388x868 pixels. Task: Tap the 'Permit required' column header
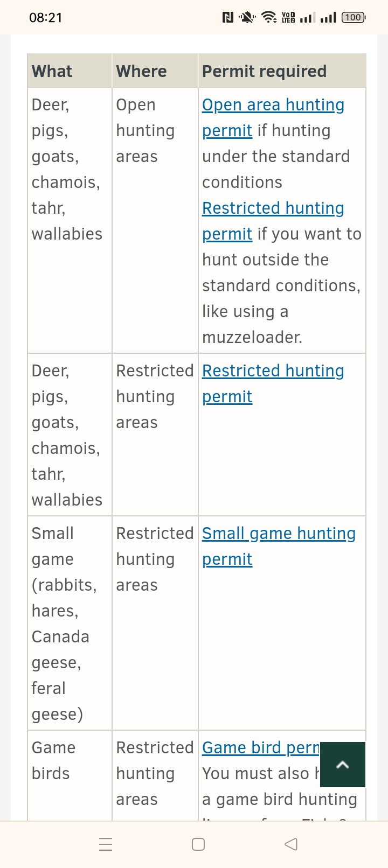pos(264,71)
